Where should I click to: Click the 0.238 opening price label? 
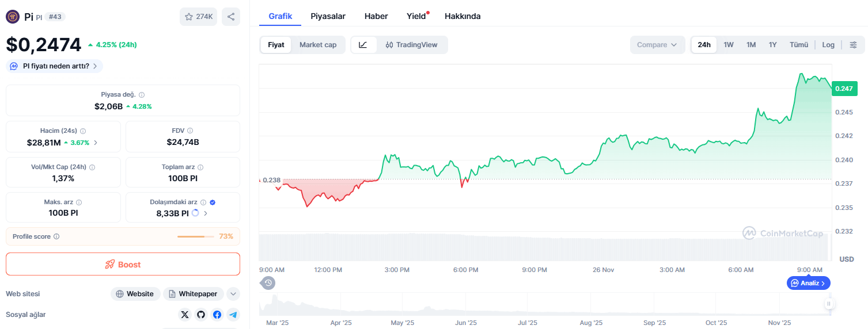(271, 180)
